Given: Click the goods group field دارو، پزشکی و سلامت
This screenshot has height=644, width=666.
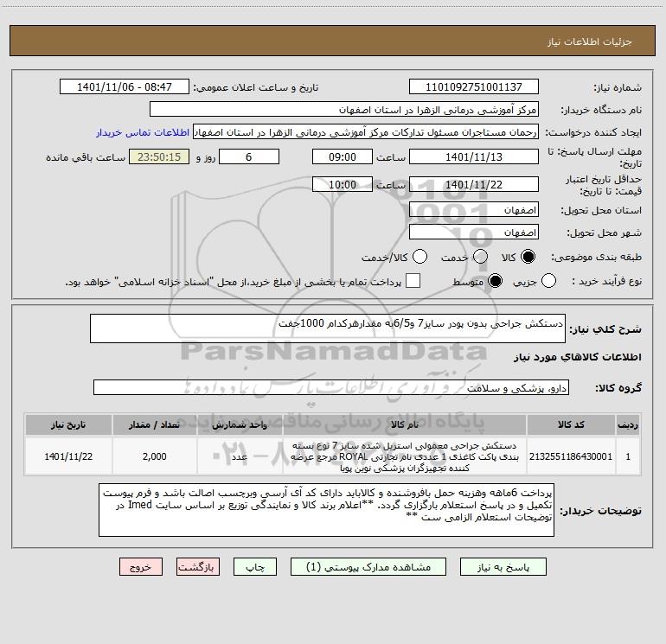Looking at the screenshot, I should (331, 387).
